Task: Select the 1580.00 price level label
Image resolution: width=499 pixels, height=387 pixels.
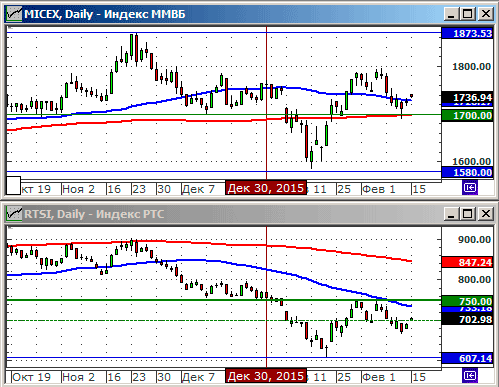Action: 467,172
